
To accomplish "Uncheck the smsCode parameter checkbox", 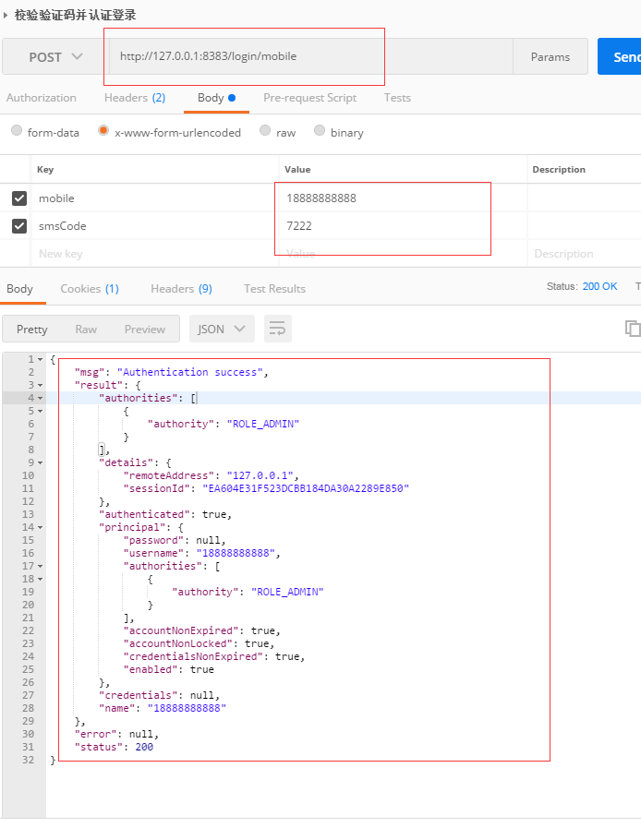I will (x=19, y=226).
